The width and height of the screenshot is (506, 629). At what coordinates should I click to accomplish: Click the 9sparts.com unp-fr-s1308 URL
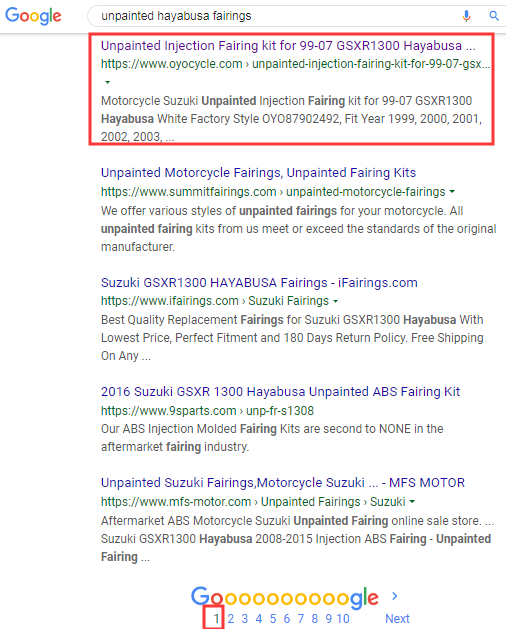[207, 411]
